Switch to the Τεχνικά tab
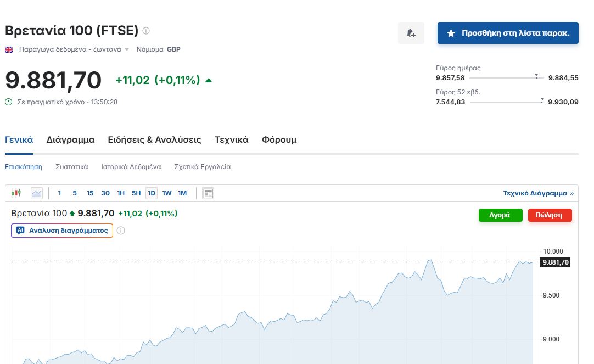The image size is (594, 364). tap(231, 140)
